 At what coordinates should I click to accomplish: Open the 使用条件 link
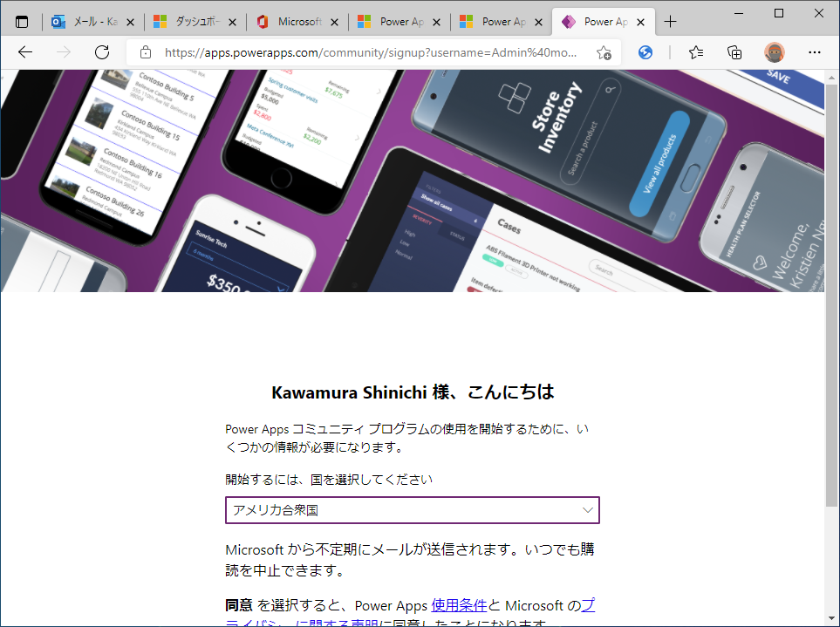pos(459,605)
